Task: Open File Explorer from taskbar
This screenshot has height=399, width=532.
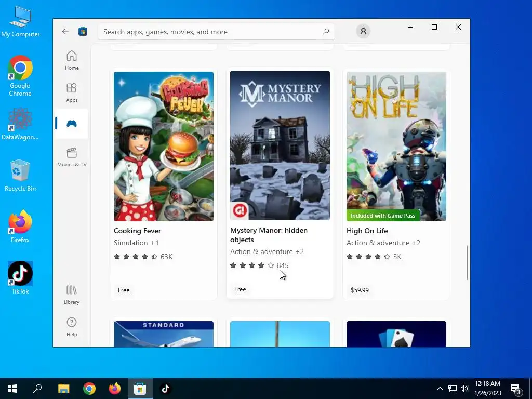Action: click(63, 389)
